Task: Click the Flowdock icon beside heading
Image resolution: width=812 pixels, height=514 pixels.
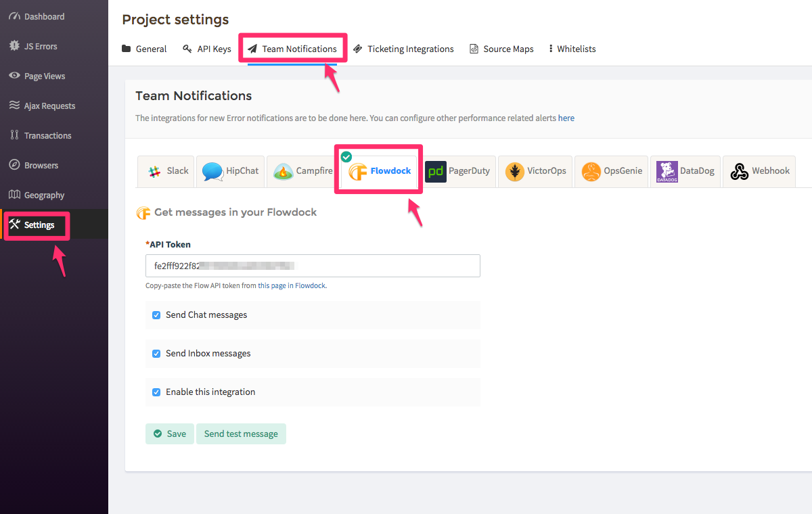Action: (x=143, y=213)
